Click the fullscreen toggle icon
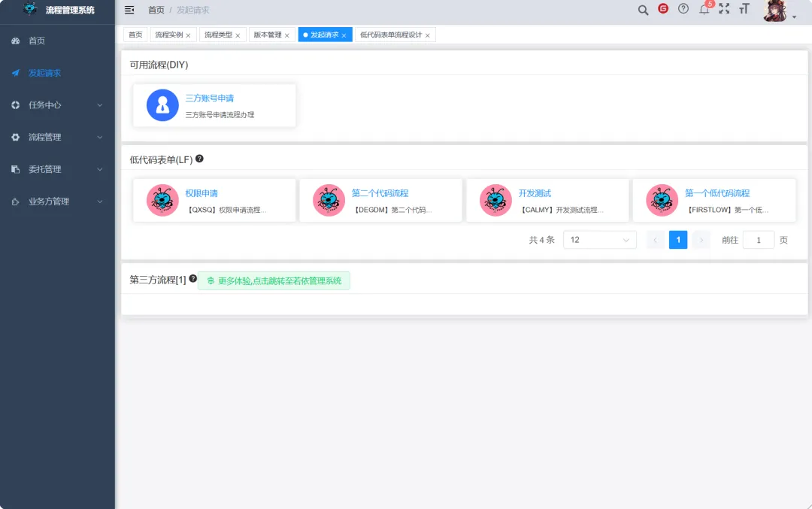812x509 pixels. coord(724,9)
